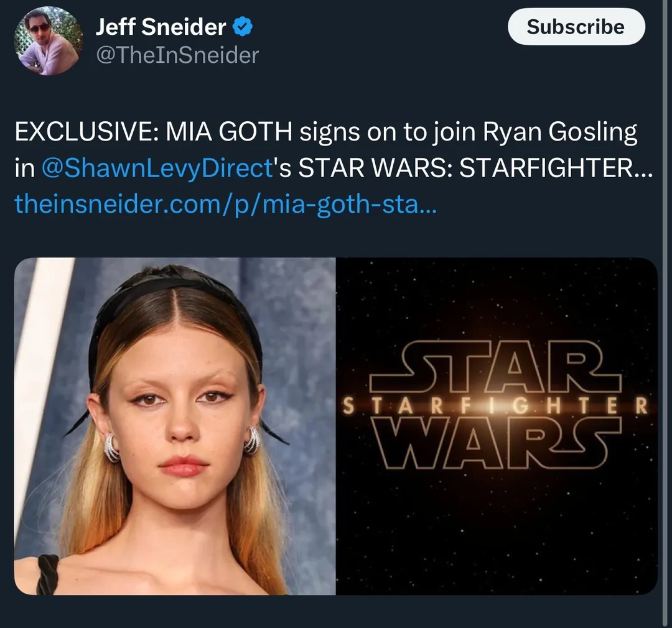Click the glowing STARFIGHTER subtitle in logo
Image resolution: width=672 pixels, height=628 pixels.
point(496,407)
